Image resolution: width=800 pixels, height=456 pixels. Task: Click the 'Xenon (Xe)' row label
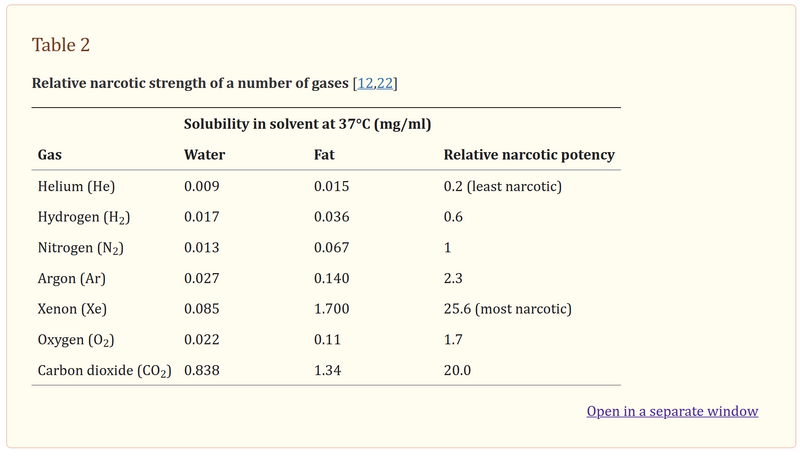pos(75,309)
